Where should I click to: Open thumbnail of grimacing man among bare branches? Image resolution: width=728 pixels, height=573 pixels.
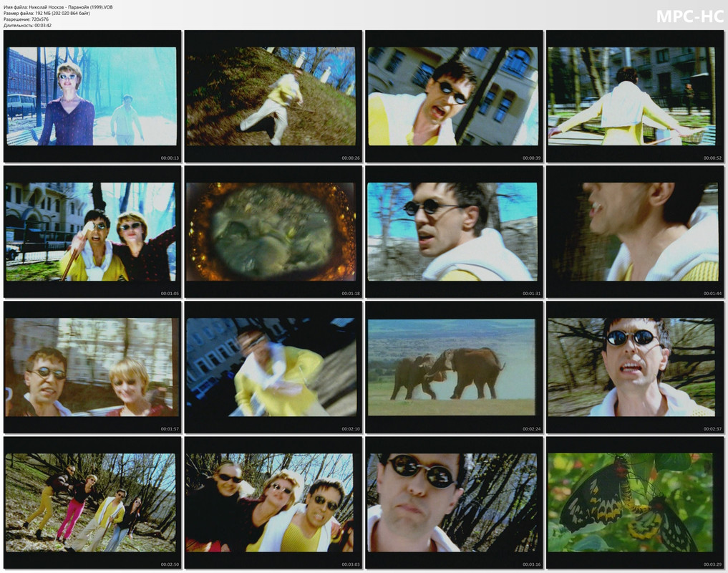pos(635,367)
